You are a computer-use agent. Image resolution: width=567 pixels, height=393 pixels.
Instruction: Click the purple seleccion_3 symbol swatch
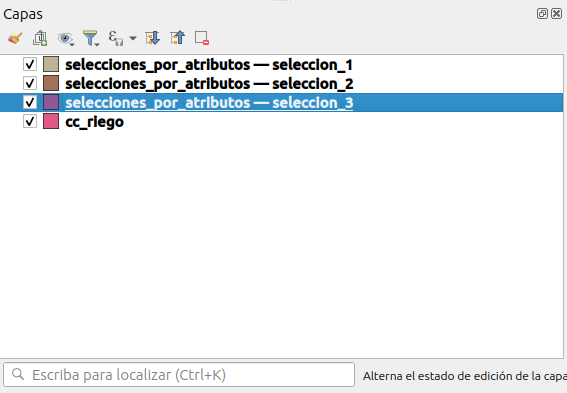(51, 102)
